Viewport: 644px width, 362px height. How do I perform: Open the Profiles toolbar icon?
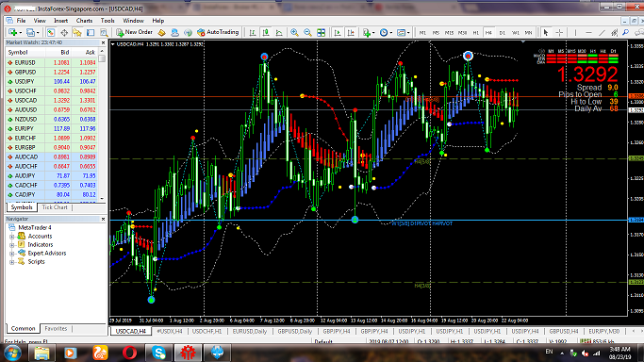click(x=30, y=32)
